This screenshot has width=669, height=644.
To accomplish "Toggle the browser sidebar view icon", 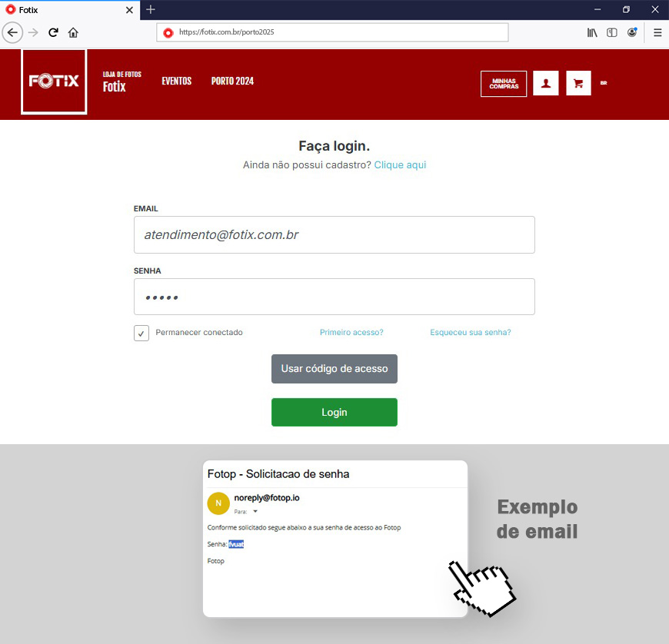I will 612,32.
